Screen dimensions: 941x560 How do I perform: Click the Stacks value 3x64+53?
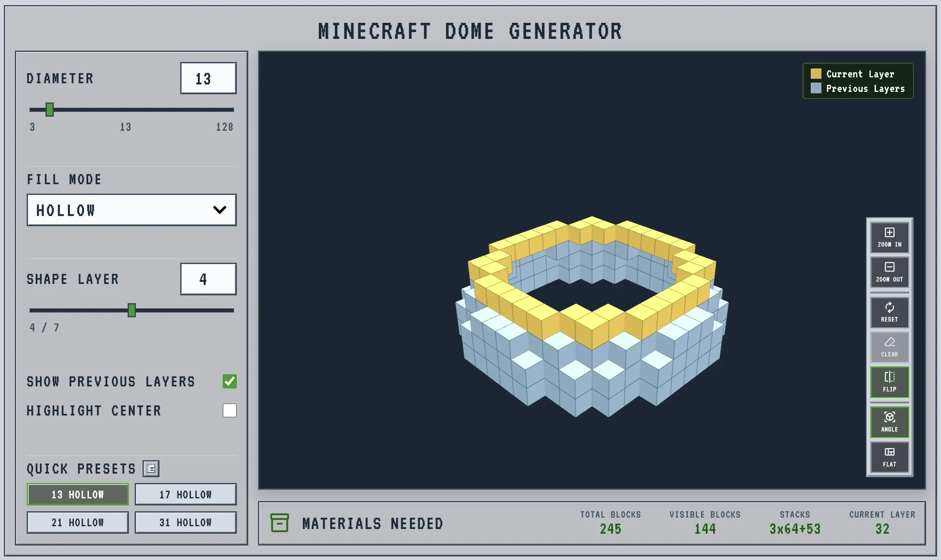795,529
